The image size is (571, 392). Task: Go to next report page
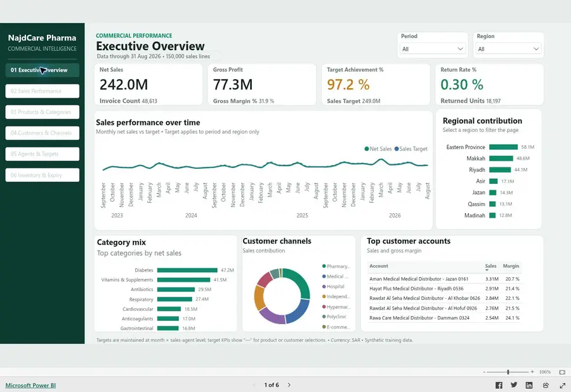pyautogui.click(x=289, y=385)
